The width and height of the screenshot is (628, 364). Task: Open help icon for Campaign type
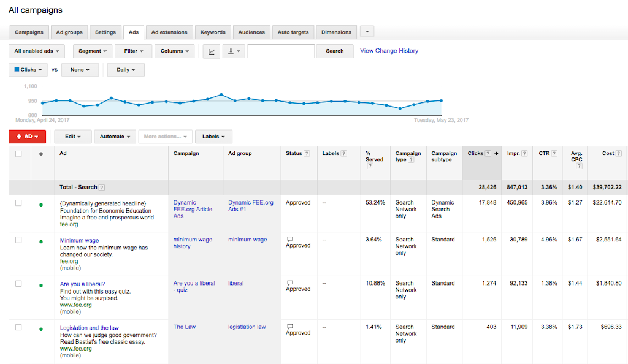(411, 159)
